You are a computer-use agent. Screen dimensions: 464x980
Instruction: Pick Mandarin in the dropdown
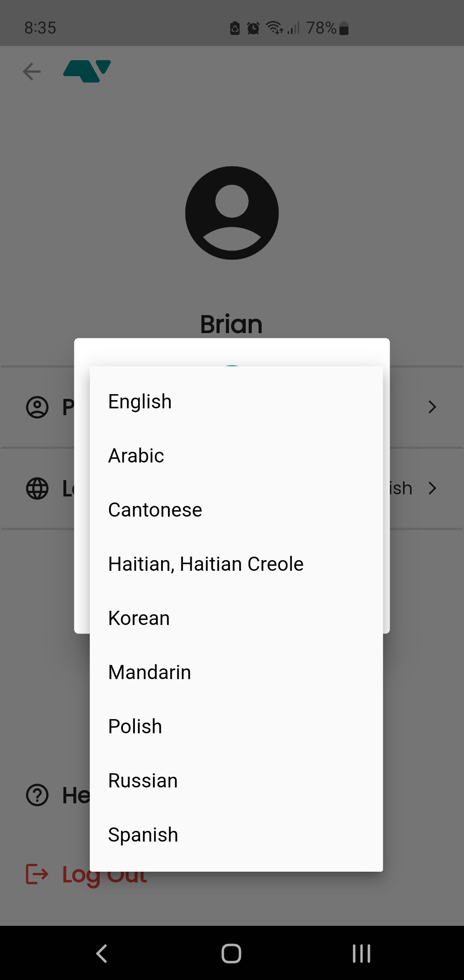(150, 672)
